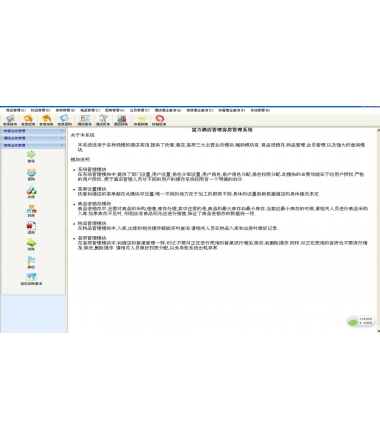Click the green arrow icon in the sidebar
Image resolution: width=380 pixels, height=441 pixels.
[31, 154]
